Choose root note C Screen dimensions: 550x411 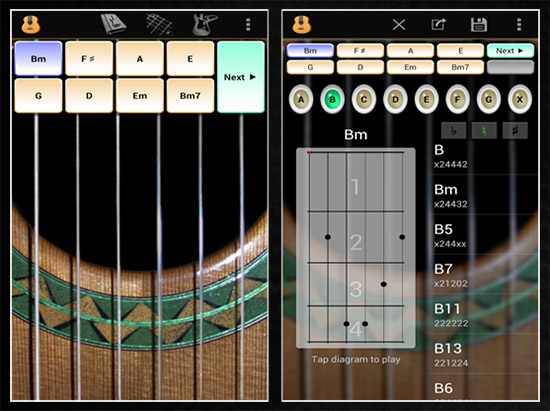click(364, 99)
